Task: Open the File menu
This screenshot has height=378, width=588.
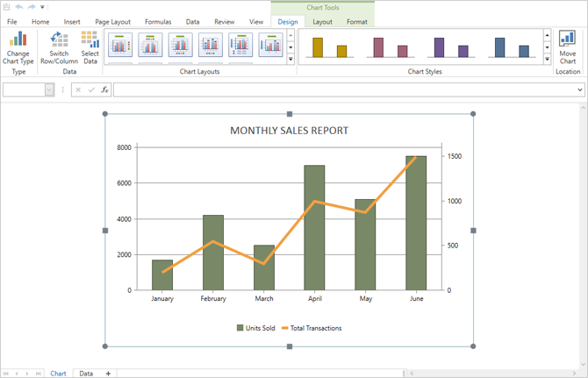Action: point(12,21)
